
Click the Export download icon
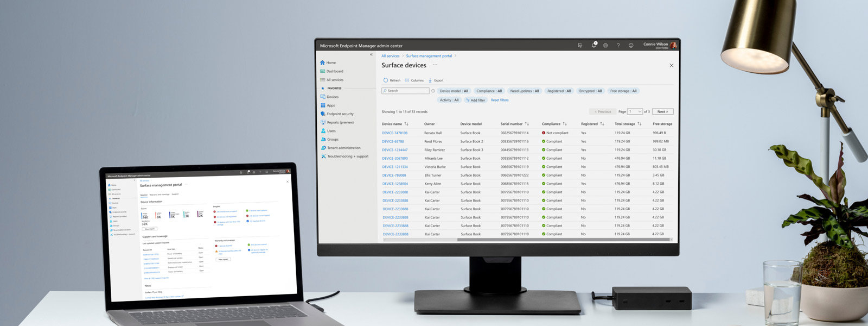[x=430, y=80]
